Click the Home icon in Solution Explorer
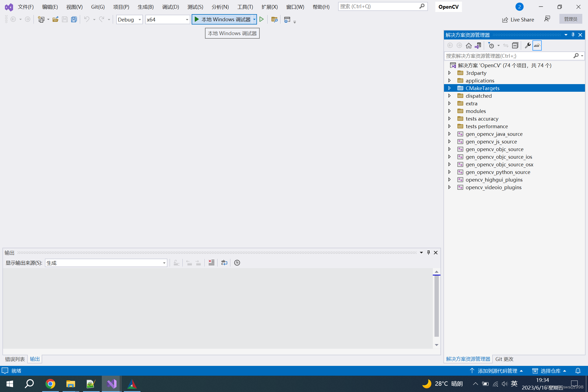The image size is (588, 392). coord(468,45)
